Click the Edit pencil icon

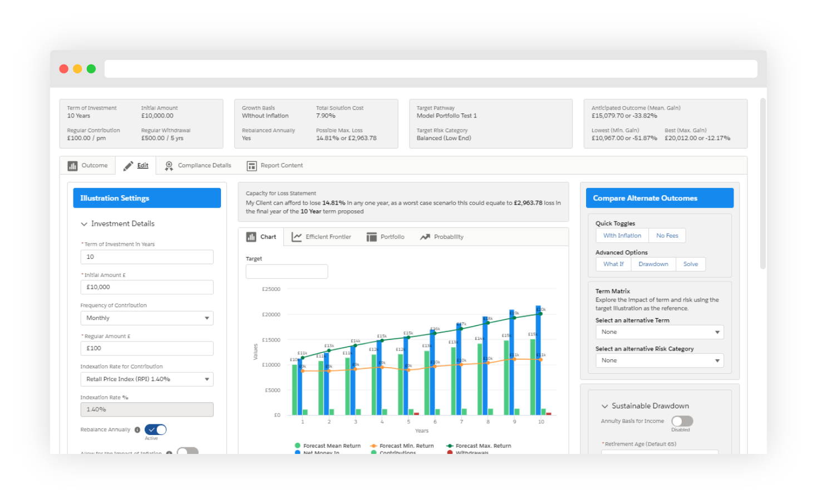pos(128,166)
